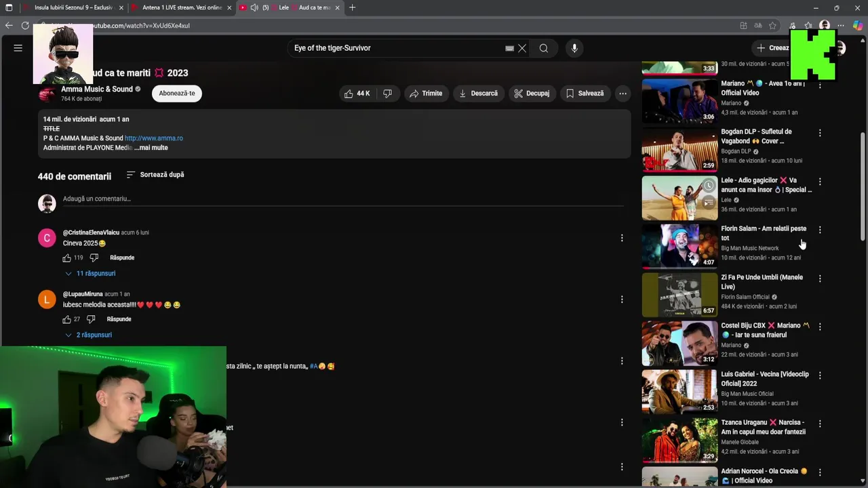Switch to Antena 1 LIVE stream tab
Image resolution: width=868 pixels, height=488 pixels.
(x=181, y=7)
